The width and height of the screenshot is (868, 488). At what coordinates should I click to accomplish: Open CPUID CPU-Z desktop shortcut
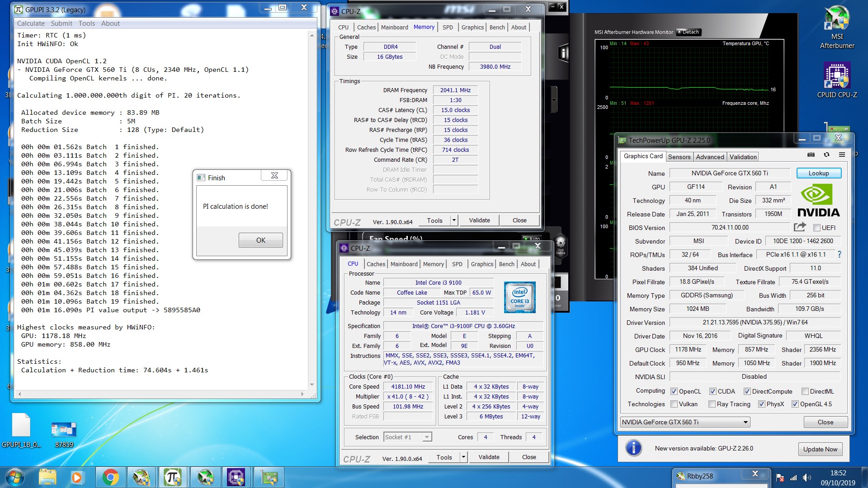coord(837,80)
